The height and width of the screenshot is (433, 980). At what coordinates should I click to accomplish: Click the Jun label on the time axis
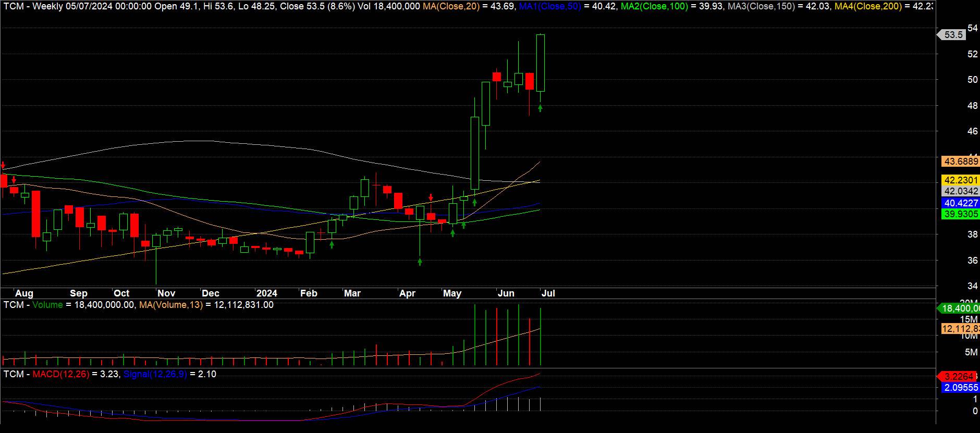pos(506,293)
